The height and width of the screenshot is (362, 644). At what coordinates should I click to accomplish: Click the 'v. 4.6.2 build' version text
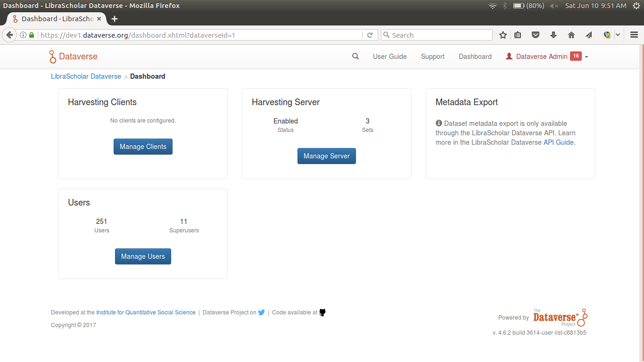539,333
